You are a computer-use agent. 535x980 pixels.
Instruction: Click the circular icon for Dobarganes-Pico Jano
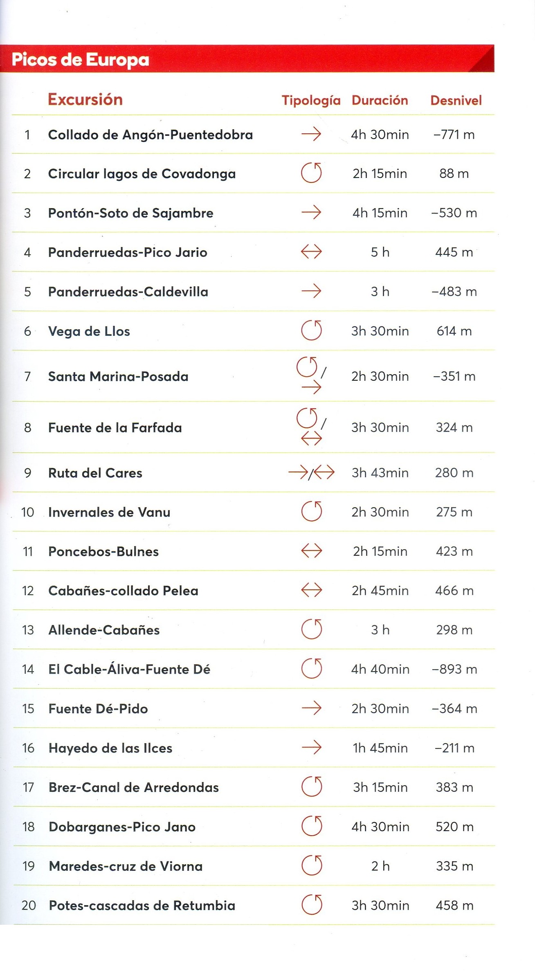coord(312,826)
